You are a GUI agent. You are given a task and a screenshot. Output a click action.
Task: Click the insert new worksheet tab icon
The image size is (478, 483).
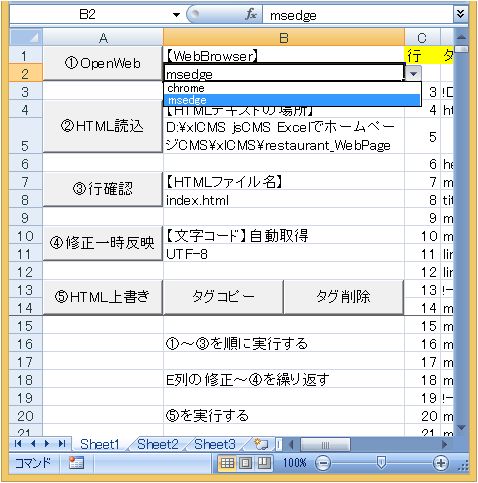(x=261, y=444)
